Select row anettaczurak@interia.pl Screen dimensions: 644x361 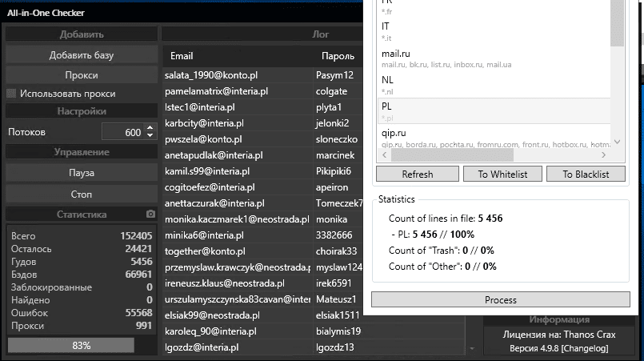[263, 203]
